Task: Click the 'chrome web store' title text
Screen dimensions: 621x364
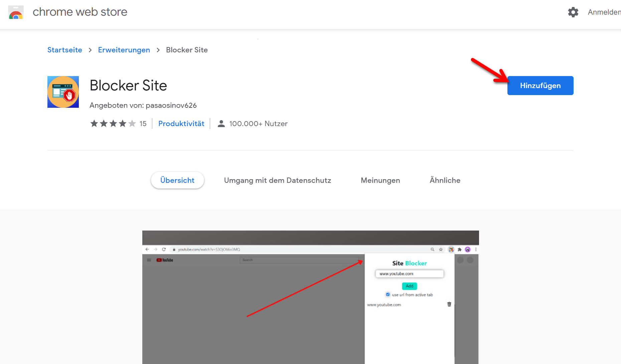Action: (80, 12)
